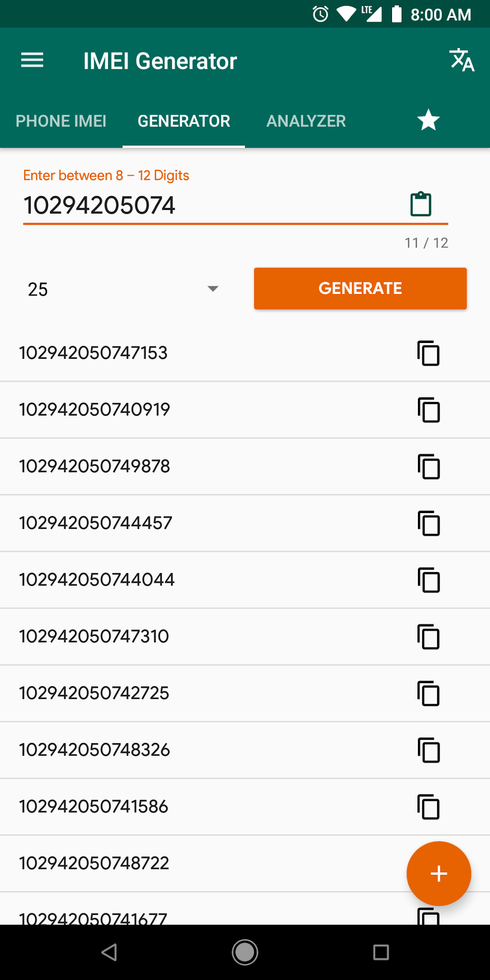Screen dimensions: 490x980
Task: Tap the floating plus action button
Action: pos(439,873)
